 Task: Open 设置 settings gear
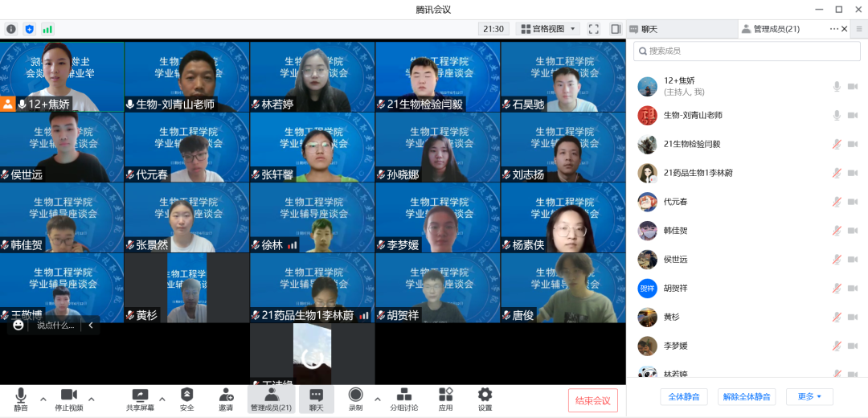tap(485, 395)
